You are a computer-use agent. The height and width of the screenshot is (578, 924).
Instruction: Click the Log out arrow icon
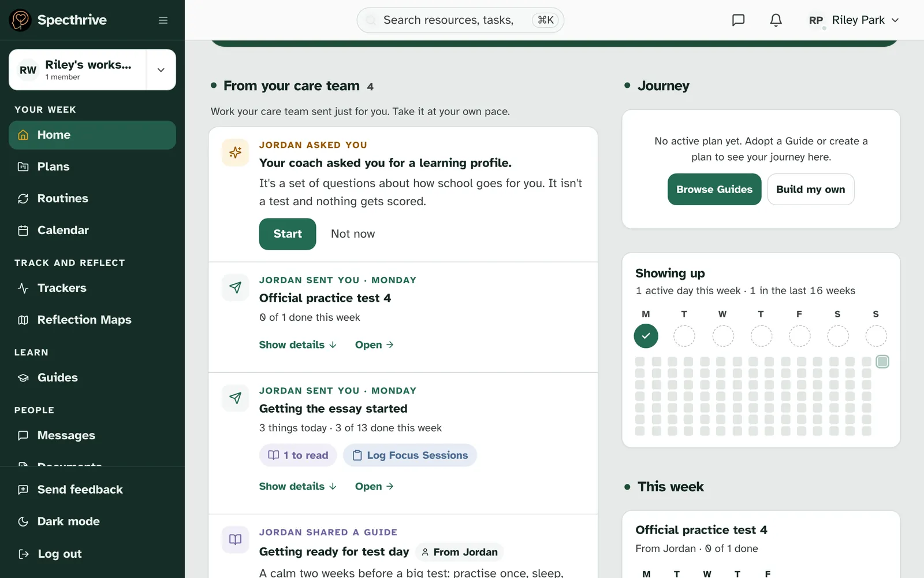coord(23,554)
